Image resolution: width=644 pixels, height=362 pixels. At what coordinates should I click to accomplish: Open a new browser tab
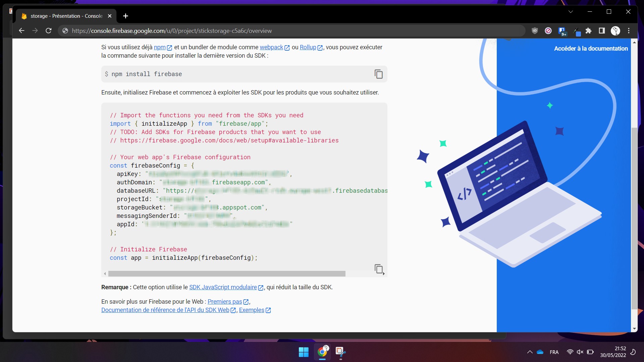(x=125, y=16)
